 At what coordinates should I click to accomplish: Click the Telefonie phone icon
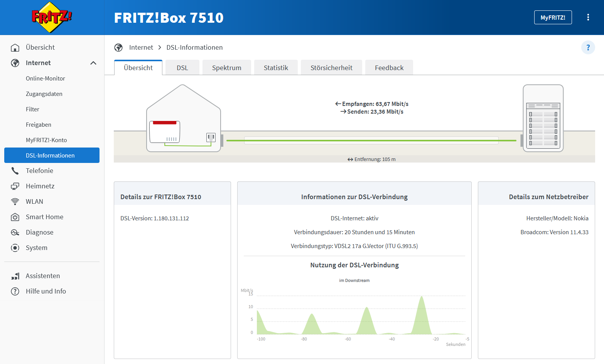[15, 171]
